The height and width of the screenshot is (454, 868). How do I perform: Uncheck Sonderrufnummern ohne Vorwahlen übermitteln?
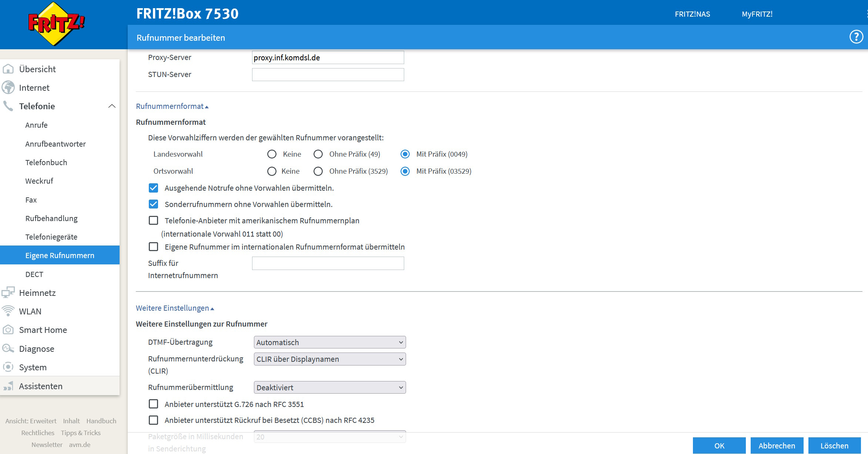coord(153,204)
